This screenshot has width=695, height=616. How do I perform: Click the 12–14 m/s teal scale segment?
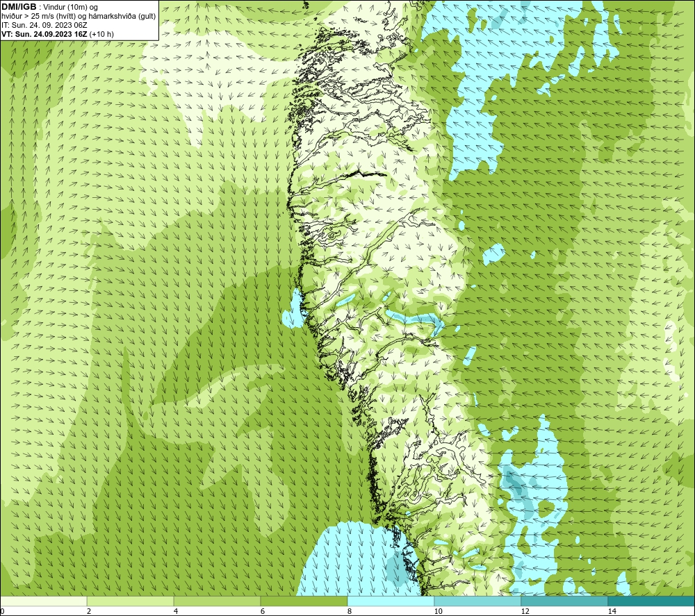point(564,601)
